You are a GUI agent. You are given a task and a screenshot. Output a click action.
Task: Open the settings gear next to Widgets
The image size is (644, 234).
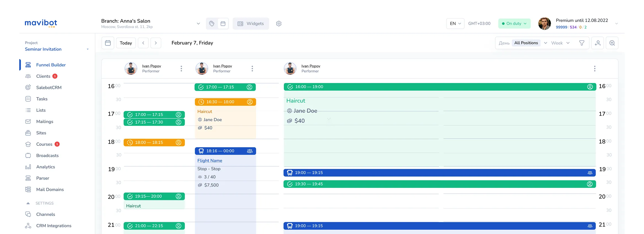[x=279, y=24]
